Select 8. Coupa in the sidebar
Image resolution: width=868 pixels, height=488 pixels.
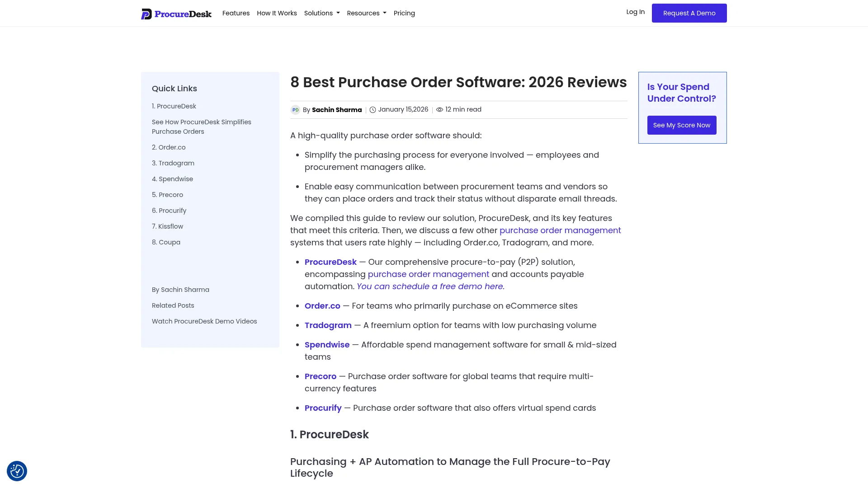tap(166, 242)
